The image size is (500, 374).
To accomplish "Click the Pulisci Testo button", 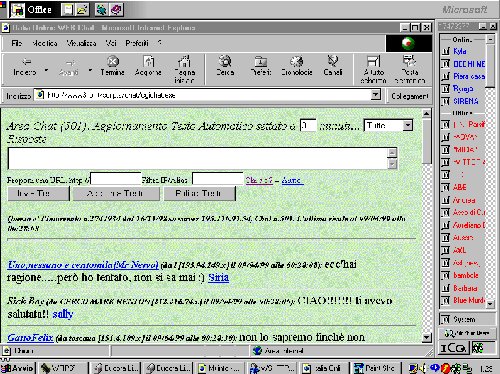I will click(199, 194).
